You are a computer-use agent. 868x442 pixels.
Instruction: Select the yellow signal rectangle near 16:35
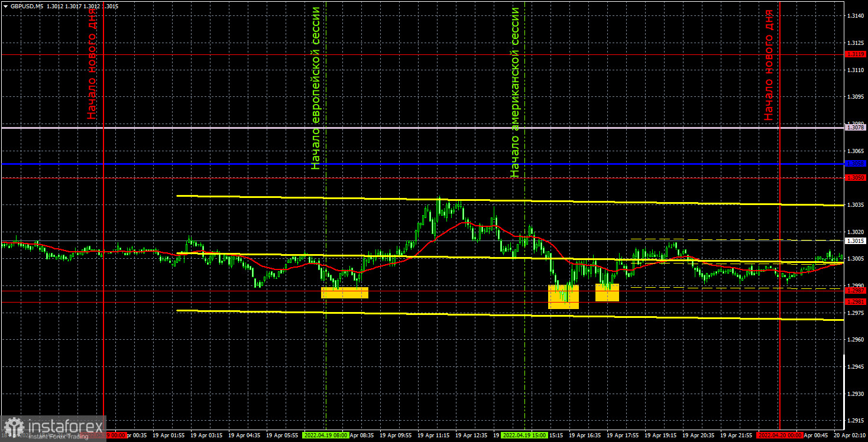click(607, 292)
